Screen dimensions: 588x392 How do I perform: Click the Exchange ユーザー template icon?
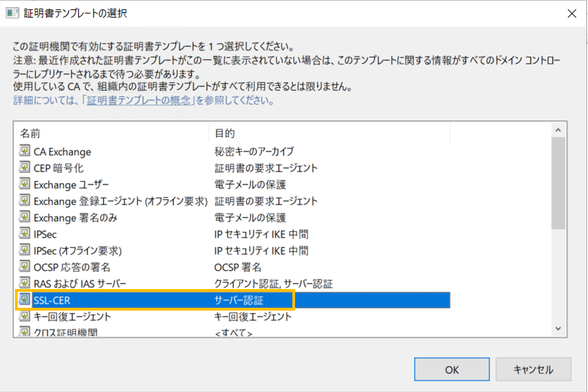pyautogui.click(x=24, y=184)
